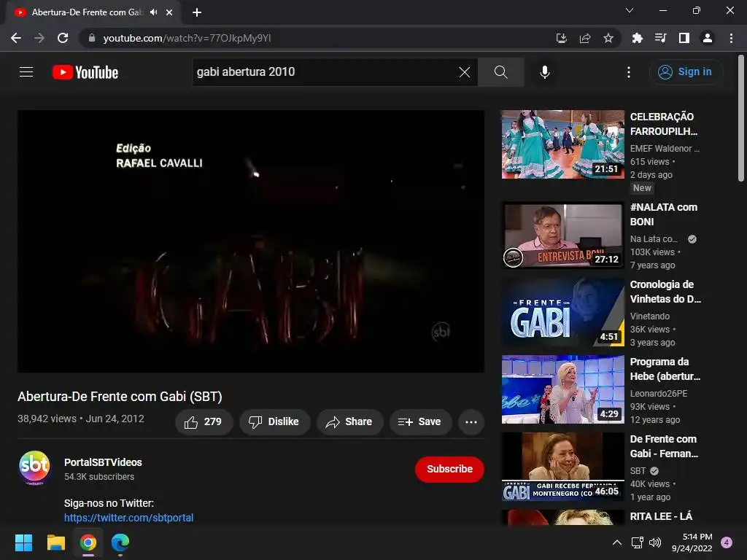Open Chrome three-dot menu
This screenshot has height=560, width=747.
[x=731, y=38]
